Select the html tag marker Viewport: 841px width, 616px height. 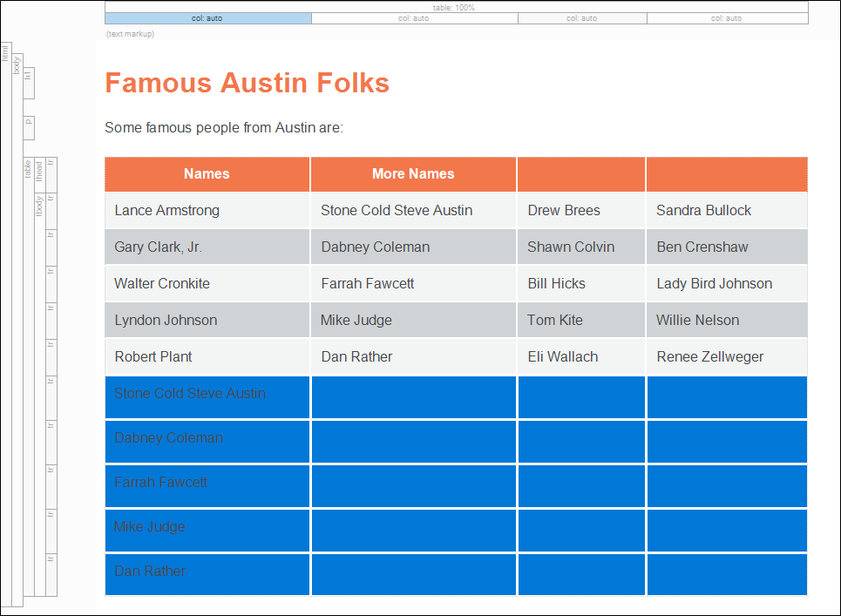click(6, 324)
